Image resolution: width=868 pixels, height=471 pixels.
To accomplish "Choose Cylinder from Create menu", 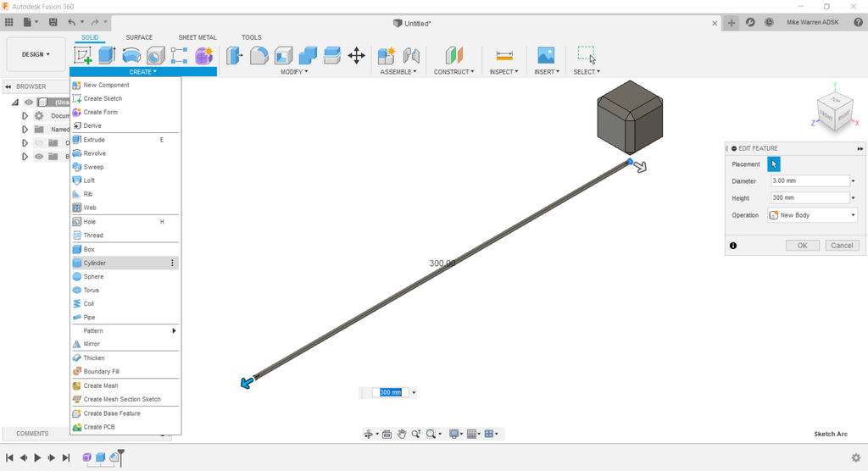I will click(125, 263).
